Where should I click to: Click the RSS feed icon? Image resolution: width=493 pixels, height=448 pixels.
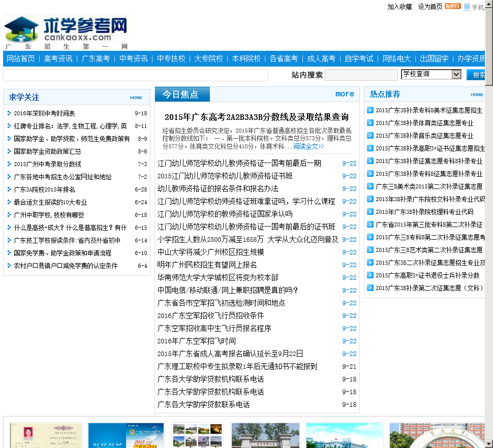[x=452, y=6]
